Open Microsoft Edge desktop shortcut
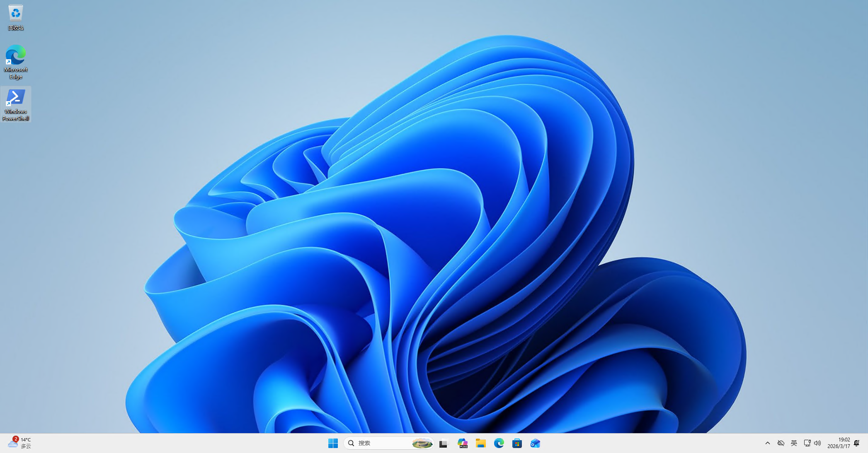This screenshot has height=453, width=868. tap(15, 61)
